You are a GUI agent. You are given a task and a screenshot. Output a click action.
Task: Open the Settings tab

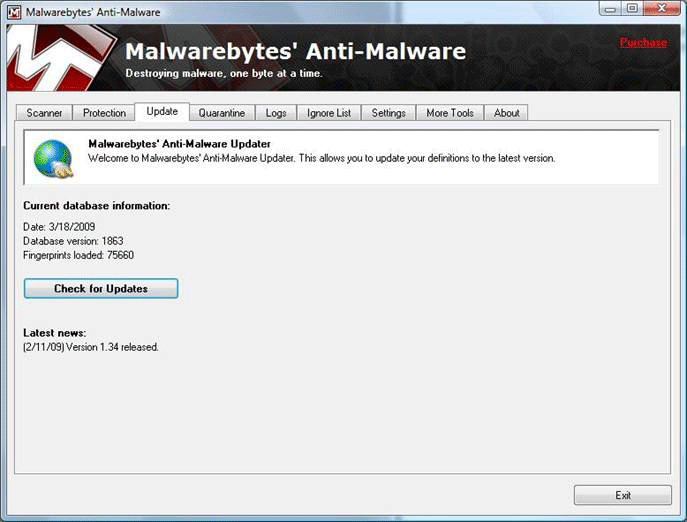pos(388,113)
